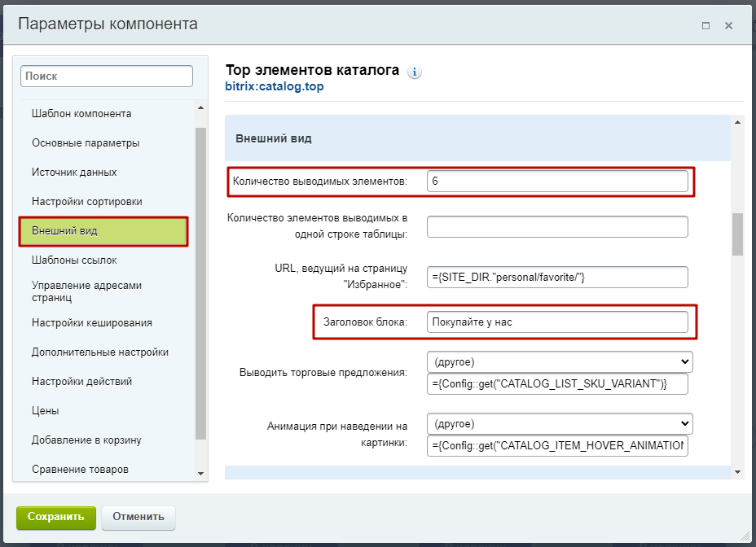Go to 'Шаблон компонента' section
The image size is (756, 547).
pos(81,114)
